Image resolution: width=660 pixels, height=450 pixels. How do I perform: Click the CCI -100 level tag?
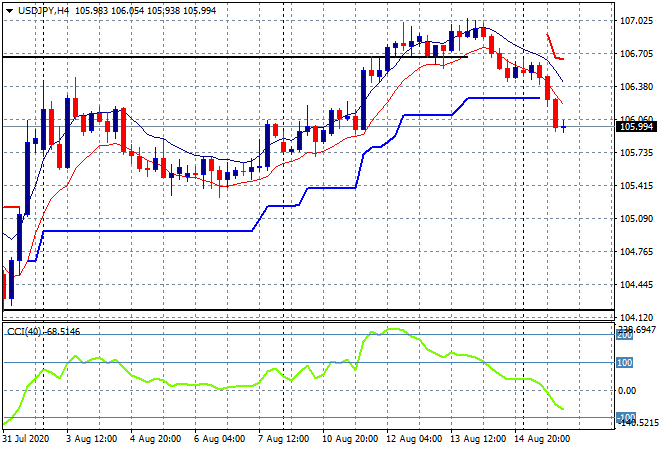pyautogui.click(x=626, y=417)
